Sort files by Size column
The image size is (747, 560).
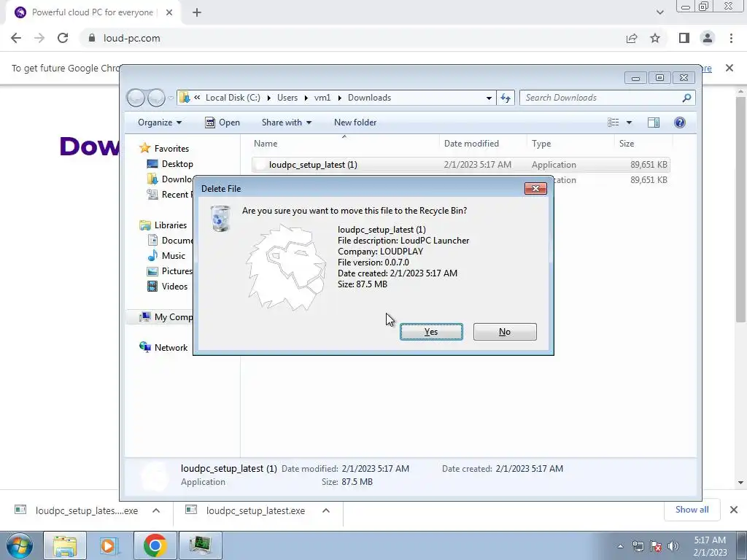point(643,144)
